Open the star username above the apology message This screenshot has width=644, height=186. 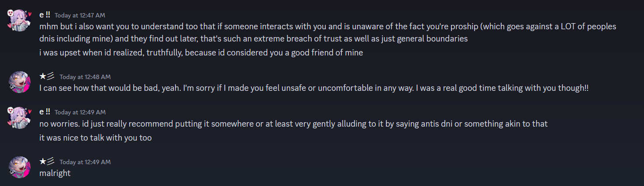[x=47, y=76]
